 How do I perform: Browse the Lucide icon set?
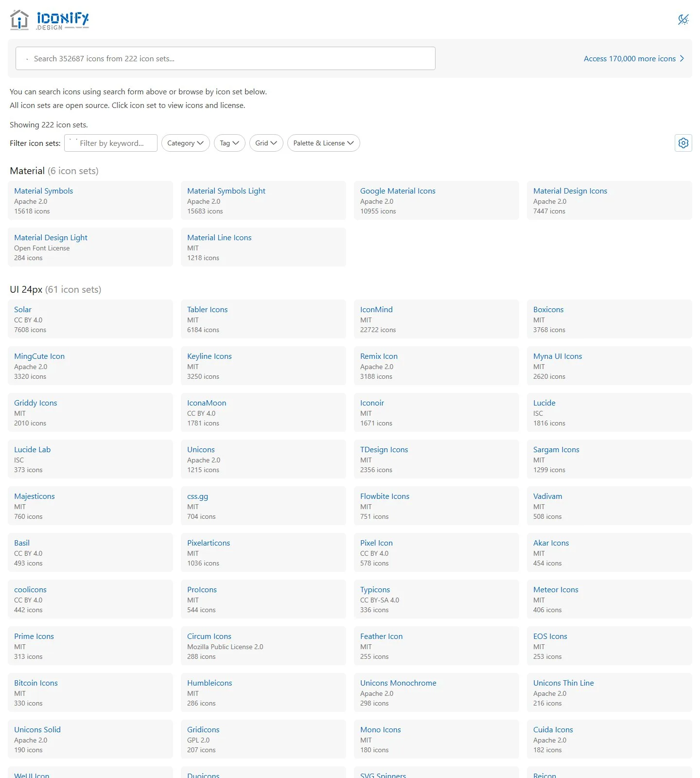coord(610,412)
